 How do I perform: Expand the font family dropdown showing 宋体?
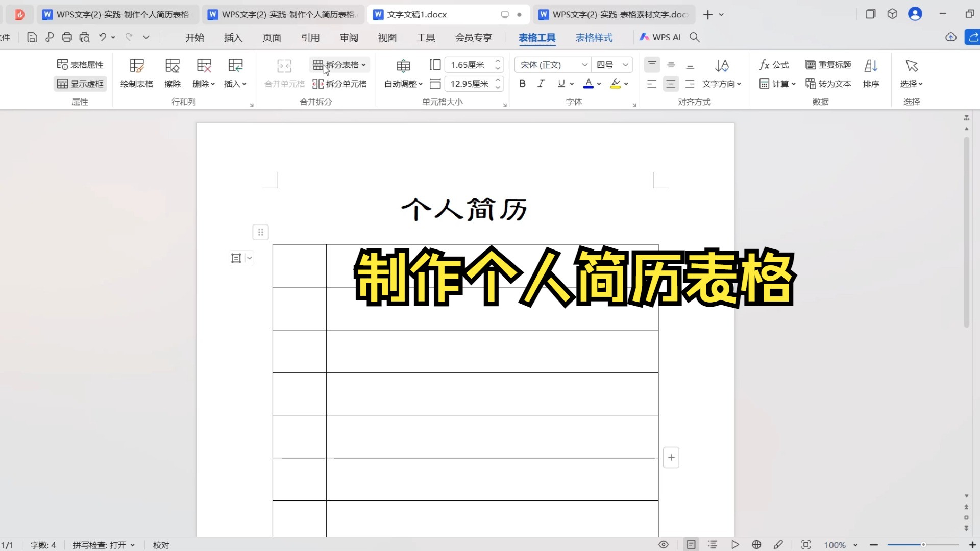[585, 65]
